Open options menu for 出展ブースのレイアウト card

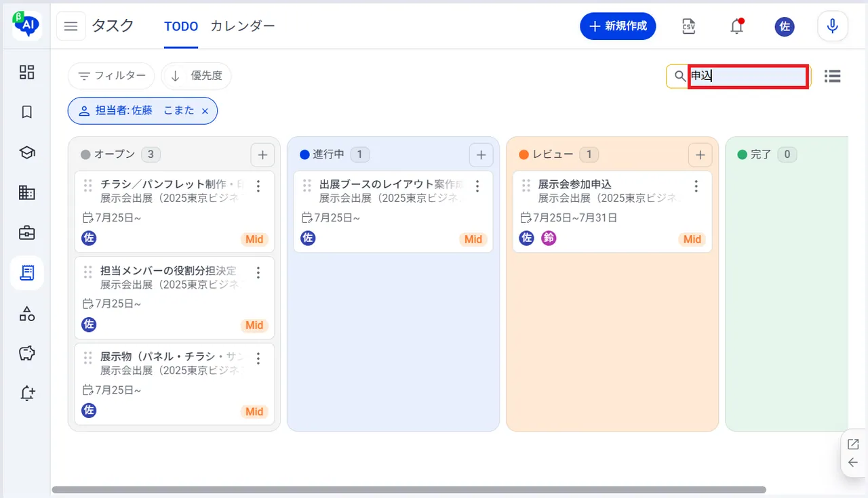point(477,186)
